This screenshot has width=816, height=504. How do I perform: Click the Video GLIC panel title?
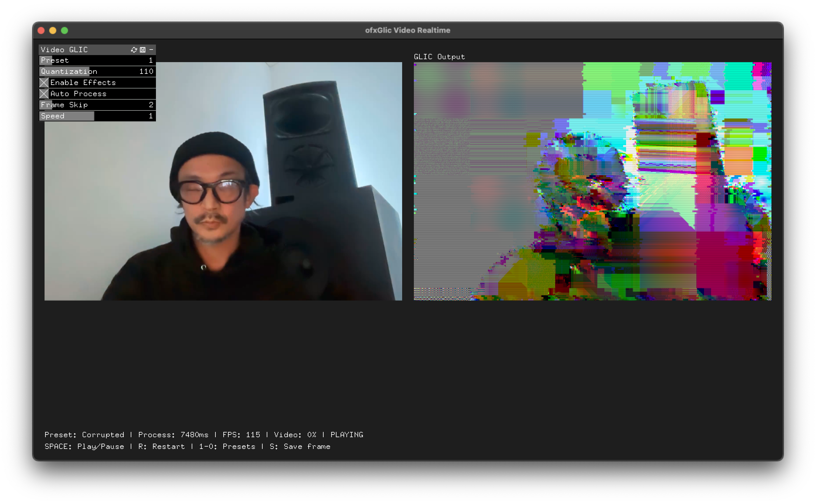(x=64, y=50)
